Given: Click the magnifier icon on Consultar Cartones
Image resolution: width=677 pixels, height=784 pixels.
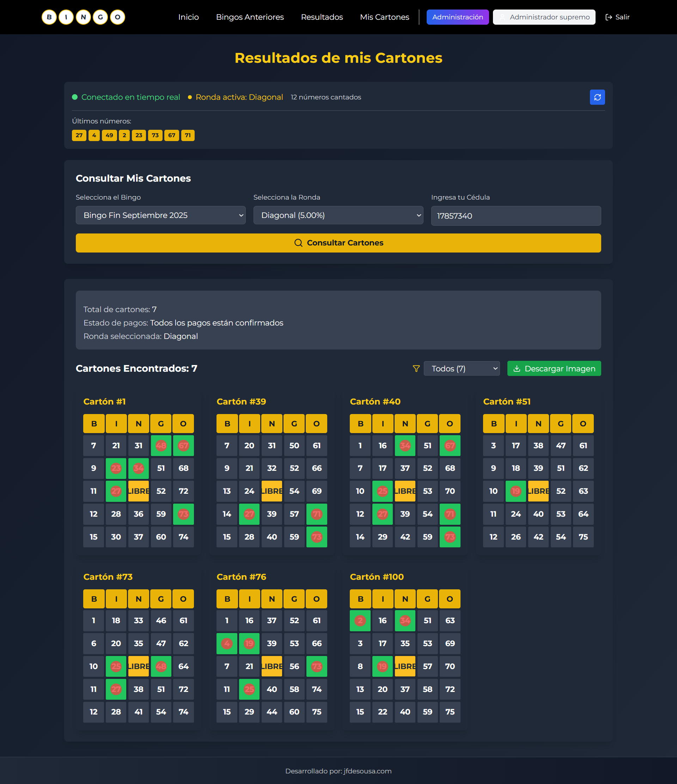Looking at the screenshot, I should click(298, 243).
